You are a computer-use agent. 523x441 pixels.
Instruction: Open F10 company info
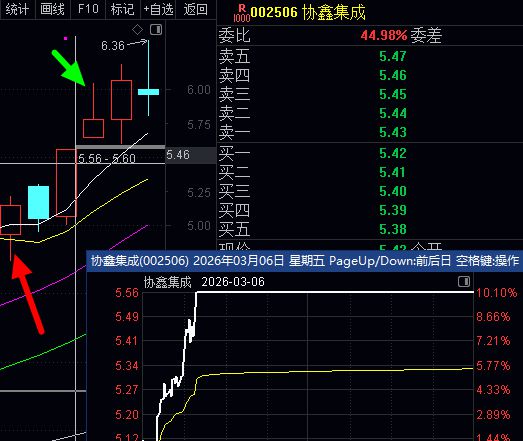coord(88,9)
